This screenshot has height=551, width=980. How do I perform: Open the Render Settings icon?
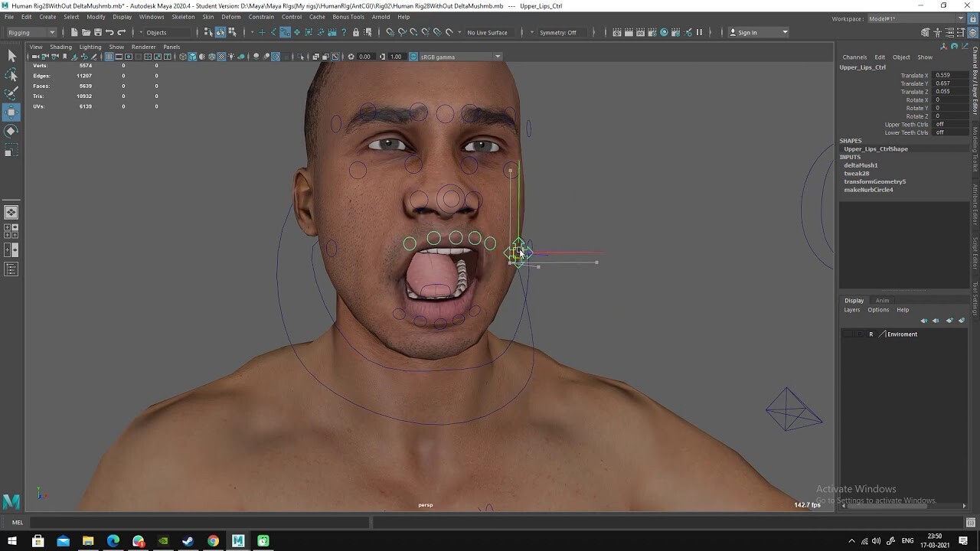coord(652,32)
